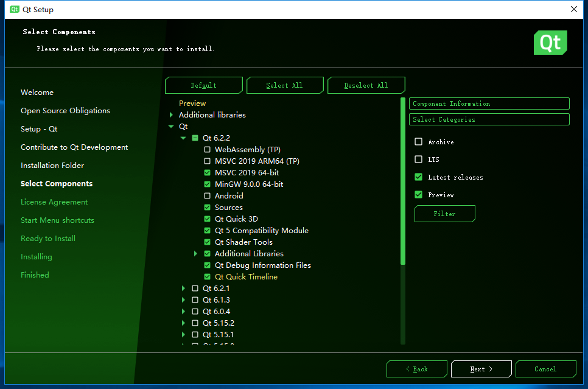This screenshot has width=588, height=389.
Task: Open the Select Categories section
Action: (x=489, y=119)
